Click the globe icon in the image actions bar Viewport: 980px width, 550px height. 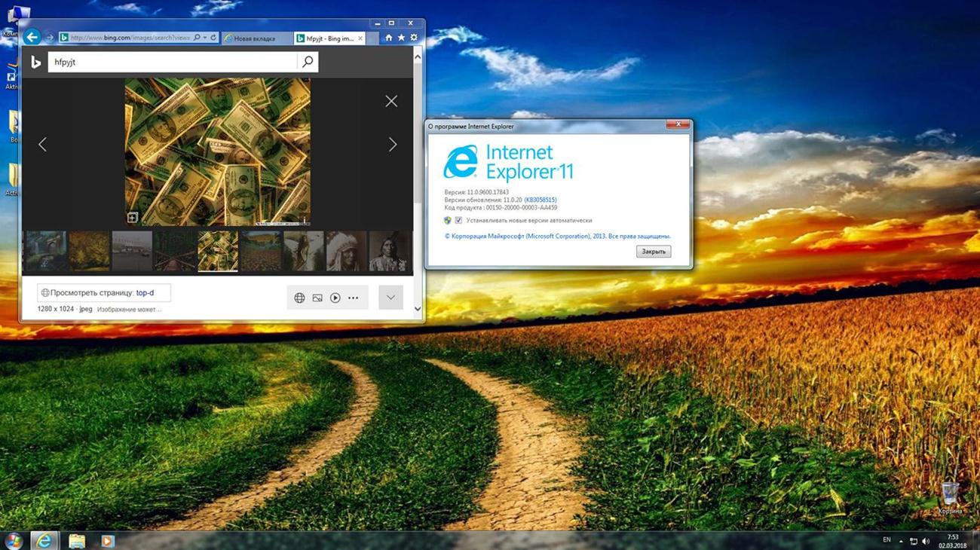[x=299, y=298]
